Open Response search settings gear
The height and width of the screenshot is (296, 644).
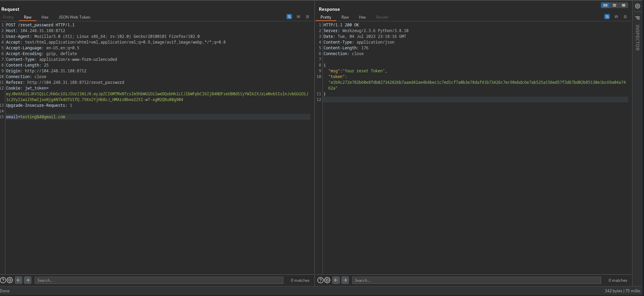point(327,280)
